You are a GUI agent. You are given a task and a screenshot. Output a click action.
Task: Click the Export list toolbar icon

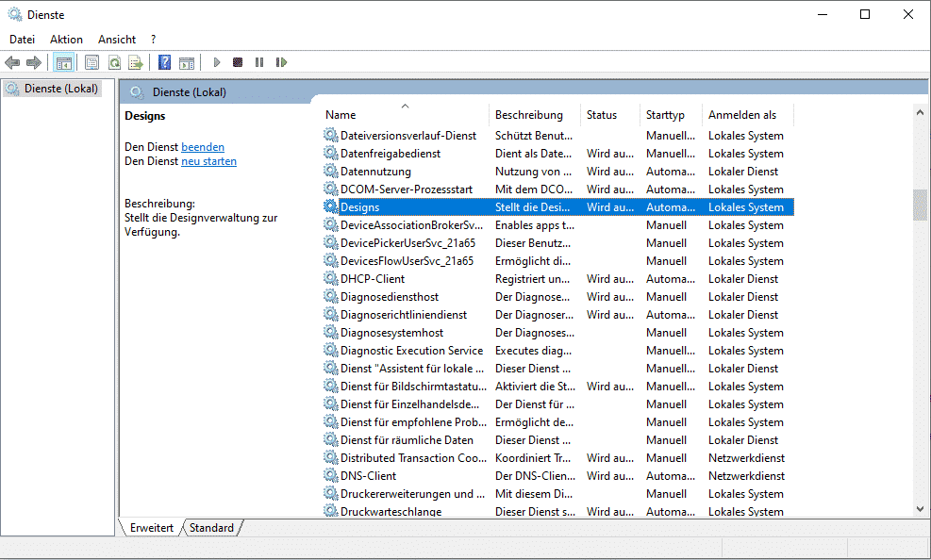136,62
